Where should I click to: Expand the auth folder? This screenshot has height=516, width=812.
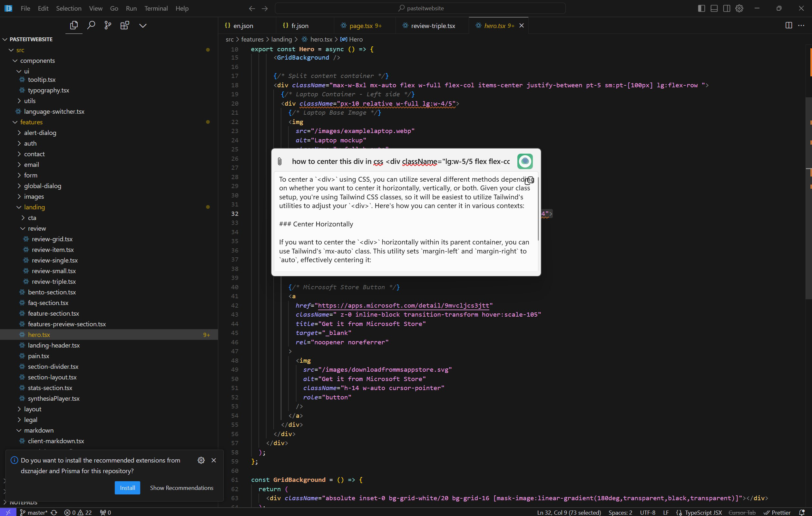(x=109, y=143)
